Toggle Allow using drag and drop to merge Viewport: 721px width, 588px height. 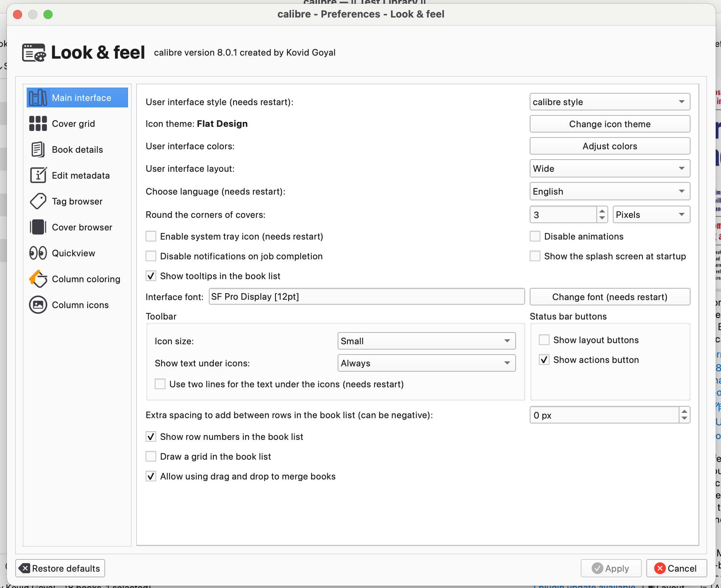click(x=151, y=476)
